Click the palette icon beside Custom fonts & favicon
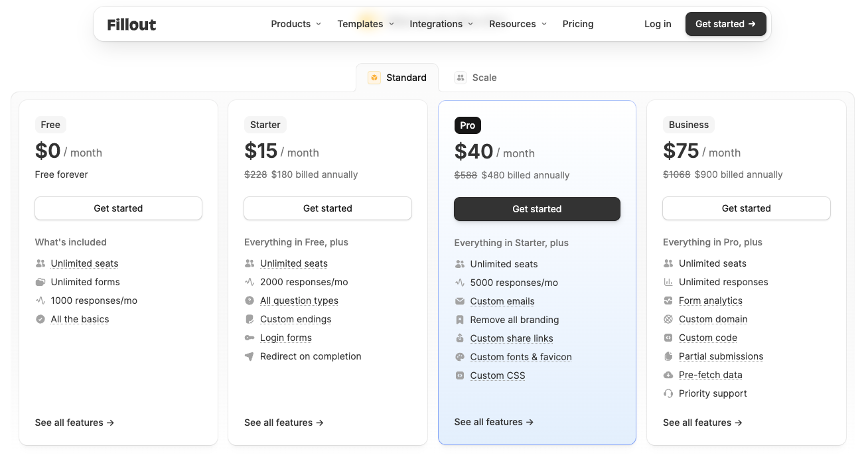868x467 pixels. [x=459, y=357]
